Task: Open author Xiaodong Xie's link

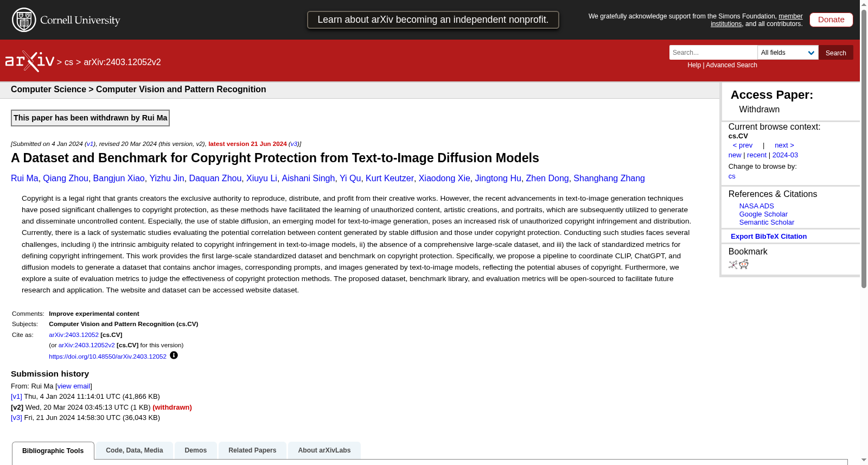Action: point(444,179)
